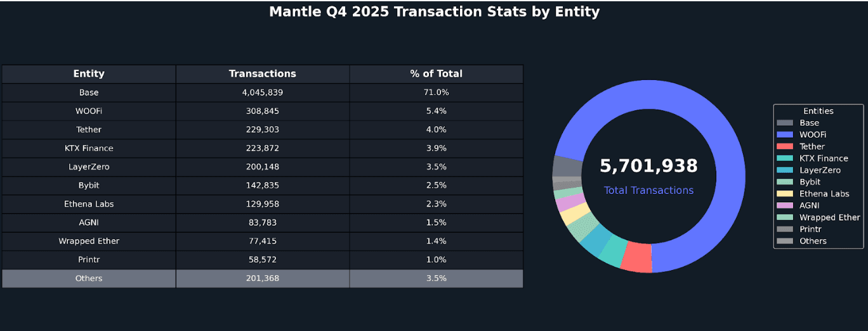Click the red Tether legend swatch
Viewport: 868px width, 331px height.
(785, 146)
